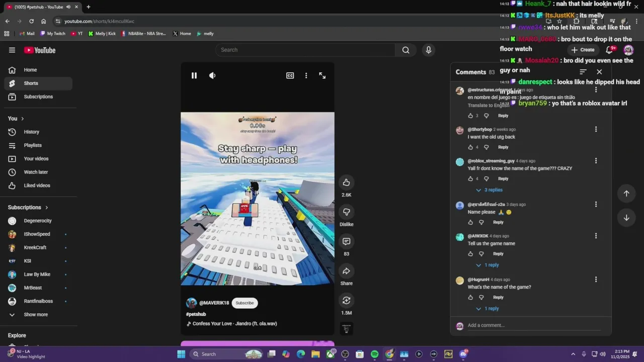This screenshot has width=644, height=362.
Task: Open Your videos in the sidebar
Action: (38, 159)
